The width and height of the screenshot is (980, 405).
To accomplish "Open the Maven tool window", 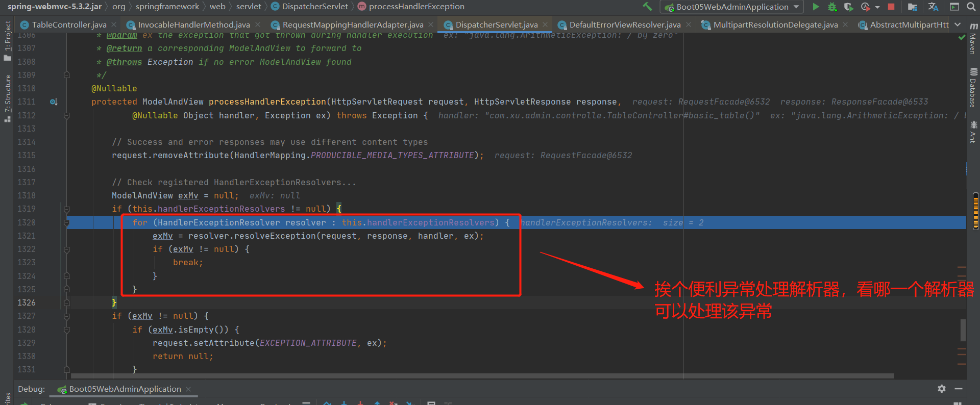I will (973, 39).
